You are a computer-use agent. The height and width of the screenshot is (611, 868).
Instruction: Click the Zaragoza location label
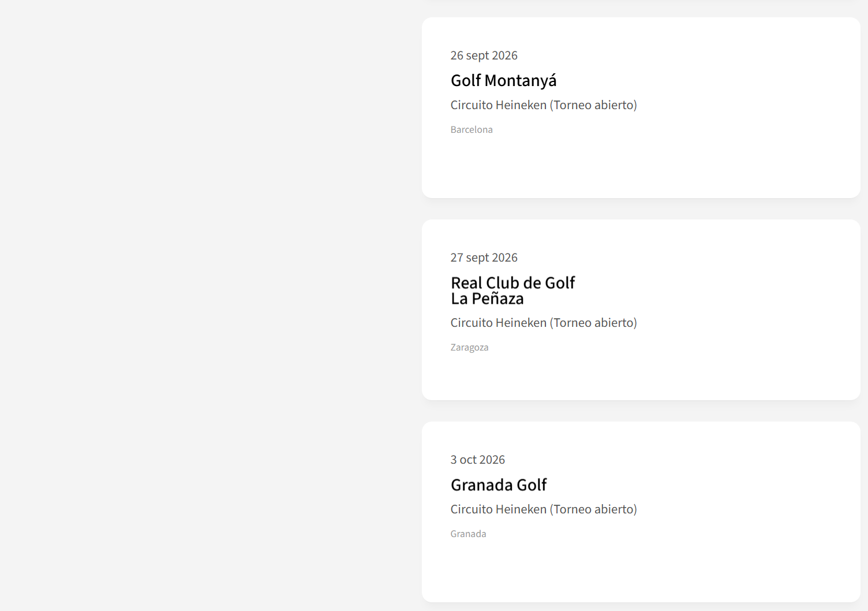[x=469, y=347]
